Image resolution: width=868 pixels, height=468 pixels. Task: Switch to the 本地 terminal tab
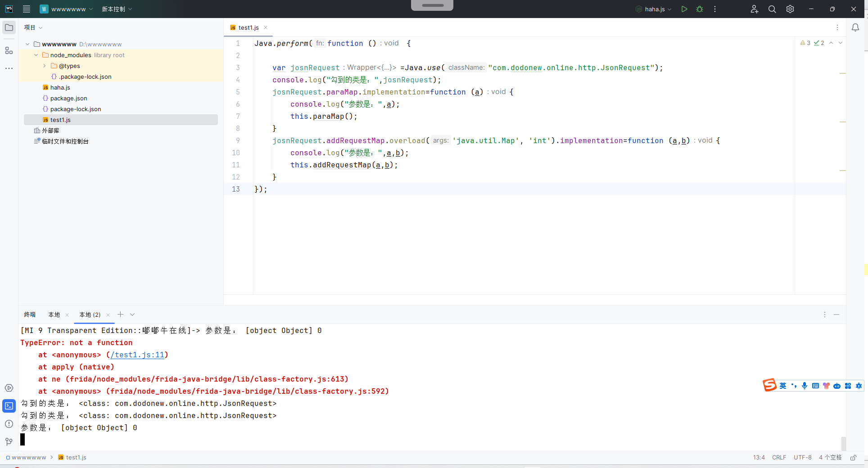[x=54, y=315]
